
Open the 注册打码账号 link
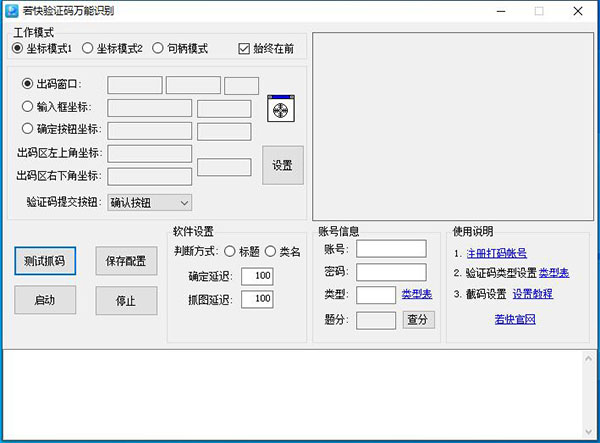(496, 253)
